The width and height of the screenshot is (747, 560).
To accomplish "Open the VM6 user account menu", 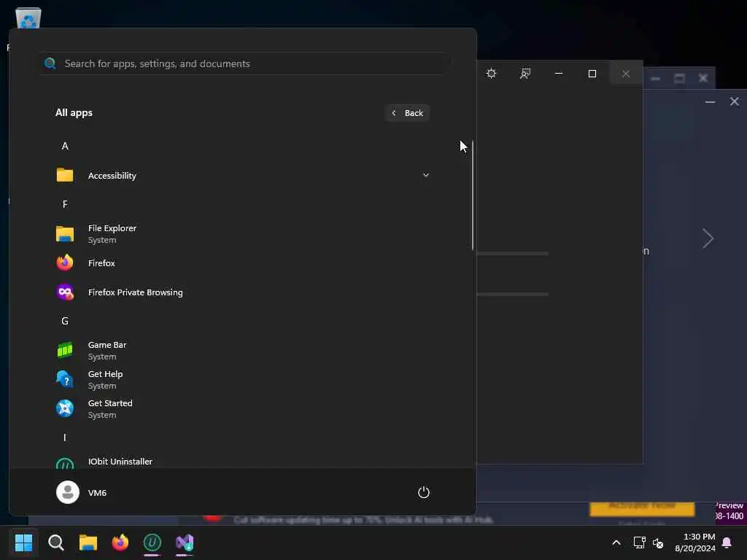I will 82,492.
